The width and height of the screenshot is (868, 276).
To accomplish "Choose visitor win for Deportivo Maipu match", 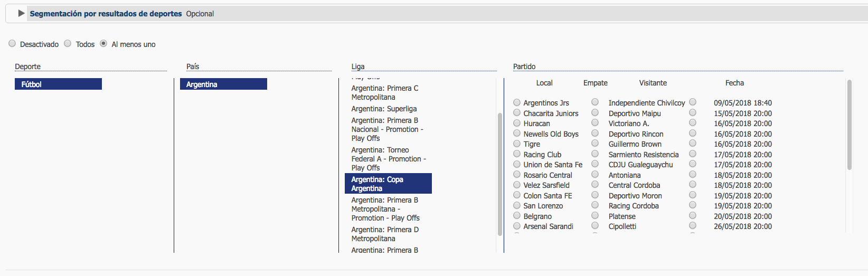I will [693, 112].
